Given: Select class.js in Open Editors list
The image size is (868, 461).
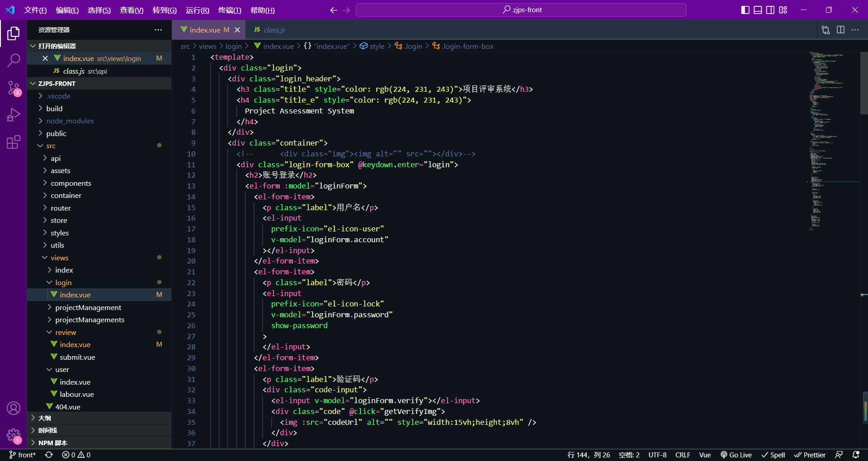Looking at the screenshot, I should (99, 71).
